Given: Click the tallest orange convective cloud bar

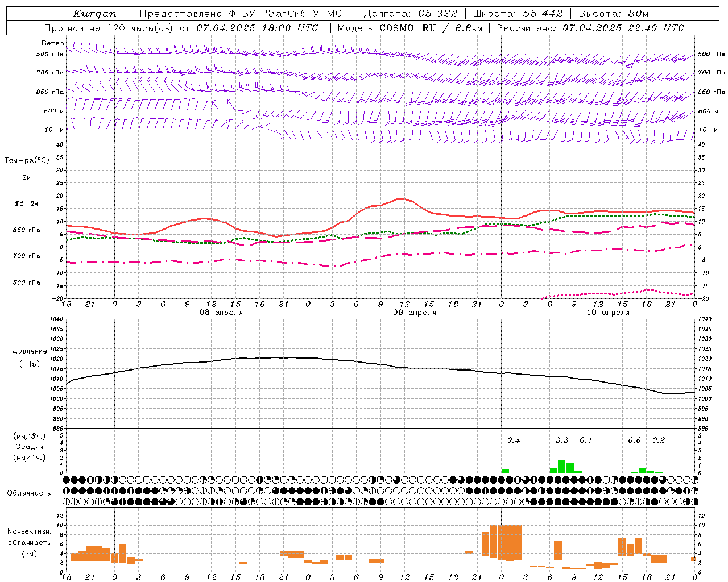Looking at the screenshot, I should [510, 543].
